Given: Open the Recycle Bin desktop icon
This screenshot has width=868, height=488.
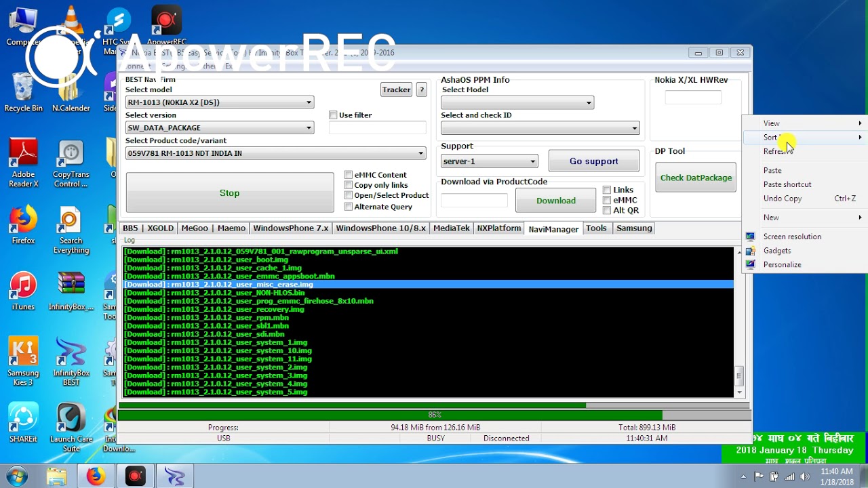Looking at the screenshot, I should [23, 93].
